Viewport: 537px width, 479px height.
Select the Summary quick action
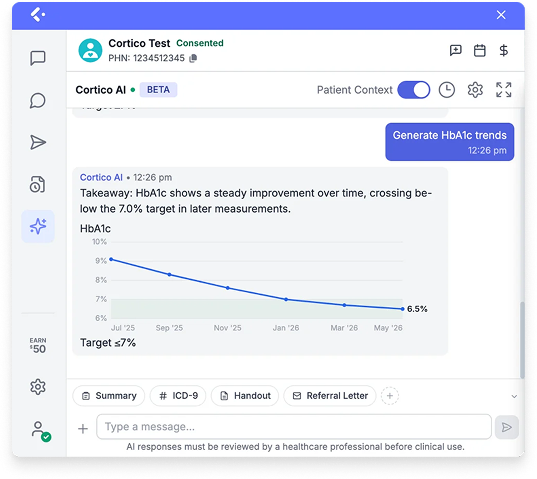pyautogui.click(x=109, y=396)
